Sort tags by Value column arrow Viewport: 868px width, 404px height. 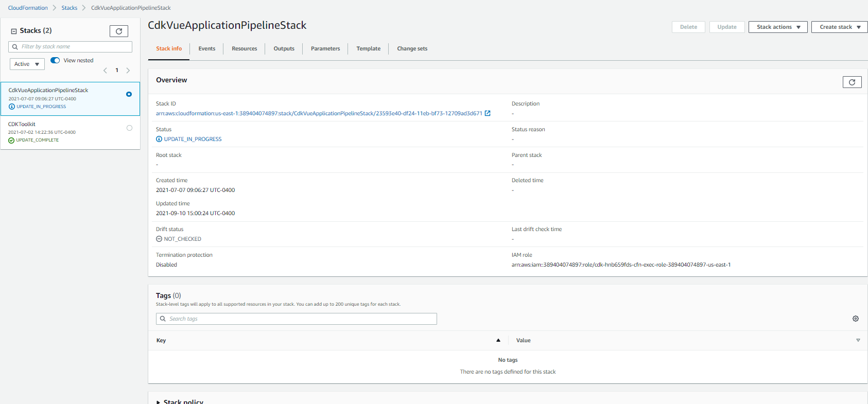point(858,340)
